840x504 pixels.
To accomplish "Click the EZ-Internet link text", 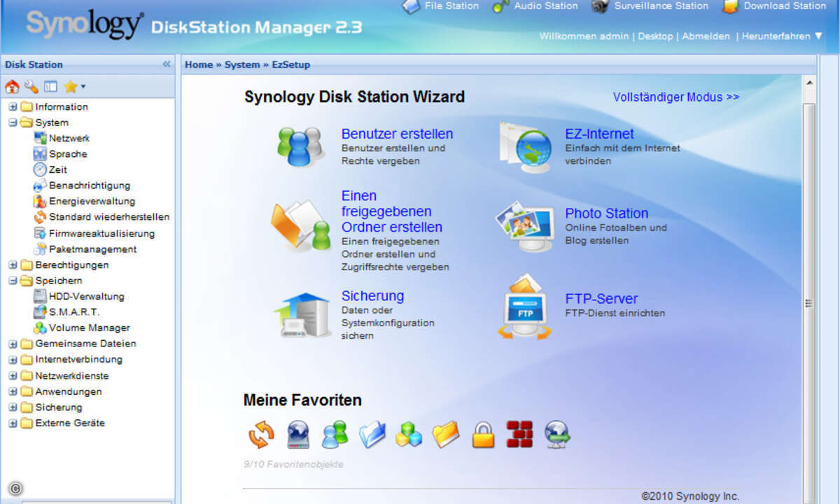I will (599, 134).
